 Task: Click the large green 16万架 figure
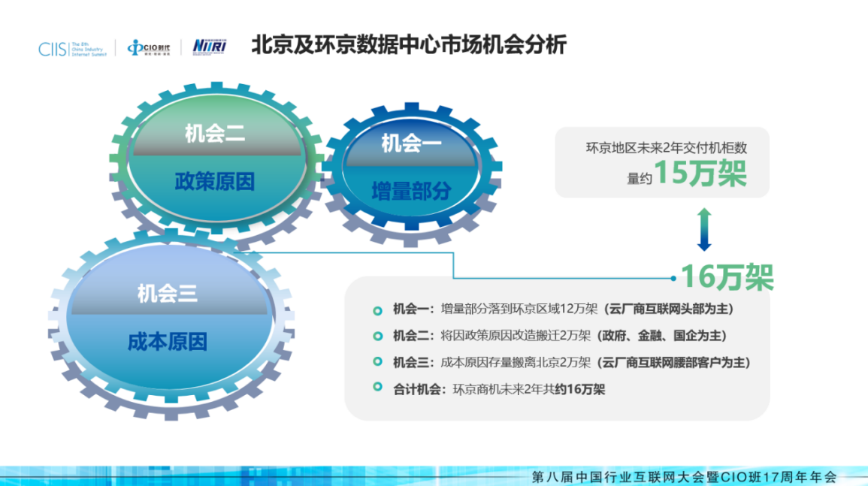point(727,277)
